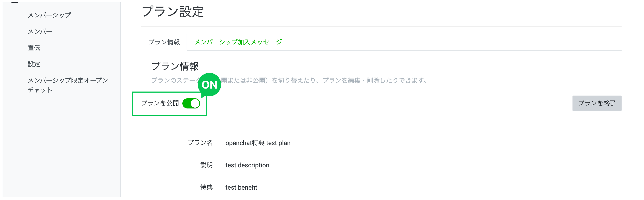Click the test benefit value
This screenshot has width=644, height=200.
[241, 187]
